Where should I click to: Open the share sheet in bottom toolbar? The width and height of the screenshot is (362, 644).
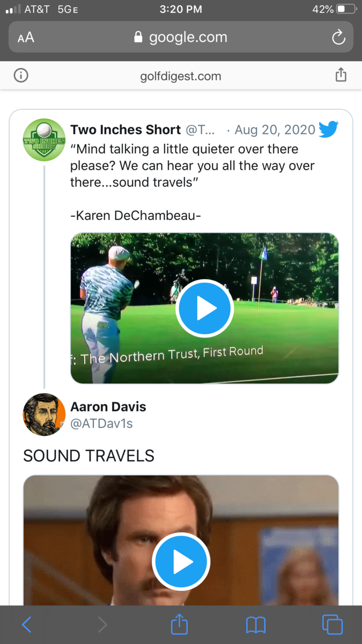(x=180, y=624)
